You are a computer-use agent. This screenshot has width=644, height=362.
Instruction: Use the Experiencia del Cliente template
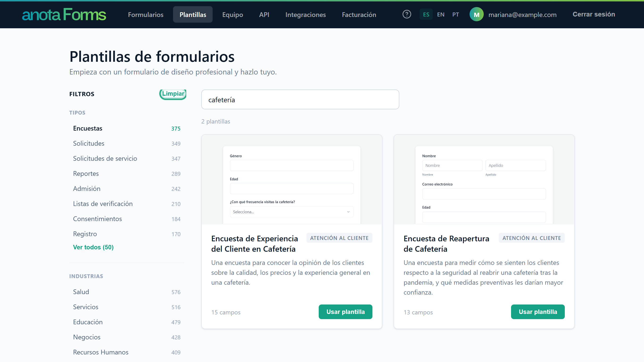click(x=345, y=312)
